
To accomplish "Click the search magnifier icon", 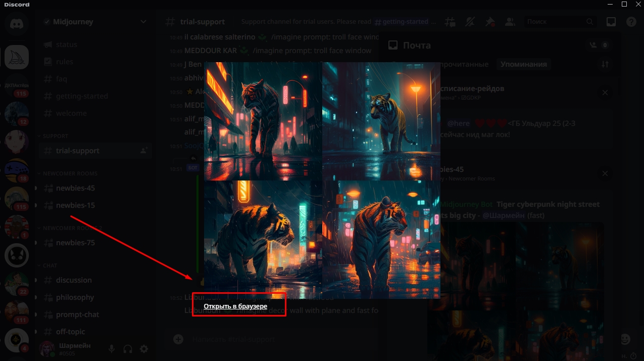I will pyautogui.click(x=589, y=22).
